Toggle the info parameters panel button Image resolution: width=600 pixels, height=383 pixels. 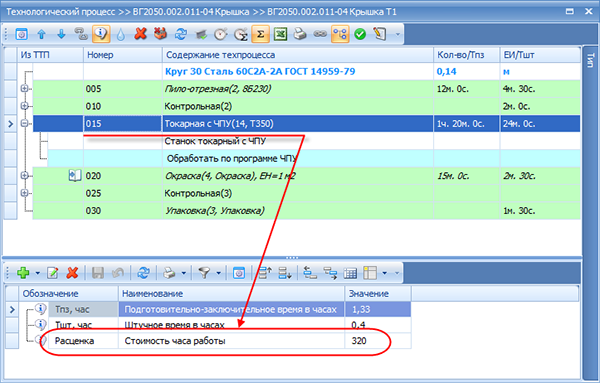coord(101,34)
